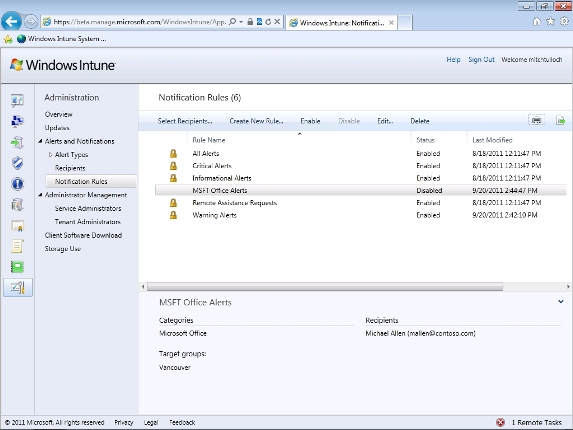This screenshot has width=573, height=430.
Task: Click the Delete toolbar button
Action: (x=420, y=121)
